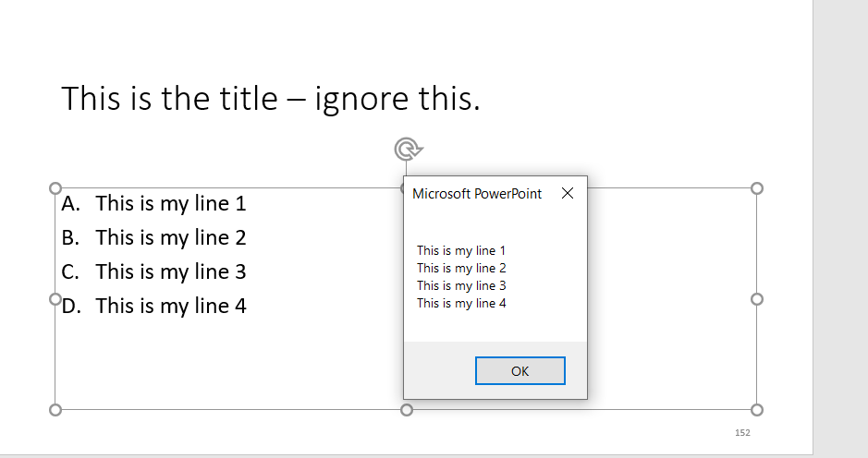The image size is (868, 458).
Task: Click the top-right resize handle of text box
Action: click(x=757, y=188)
